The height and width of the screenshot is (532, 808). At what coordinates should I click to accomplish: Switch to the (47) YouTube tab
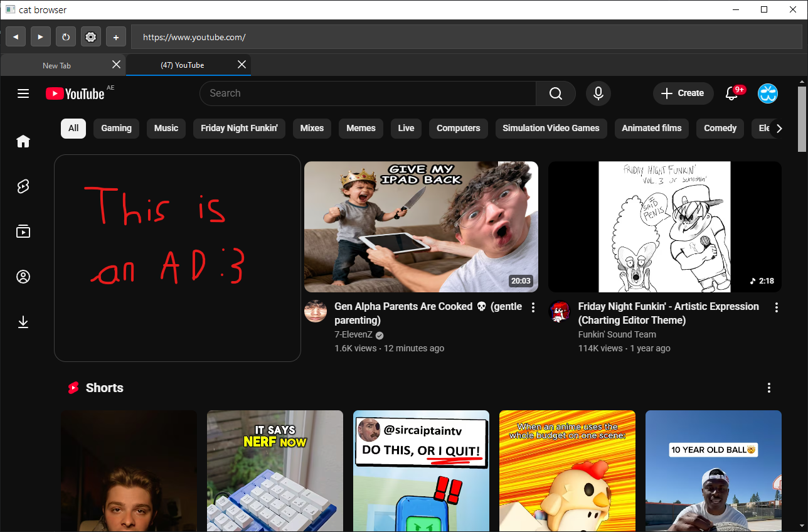coord(183,65)
